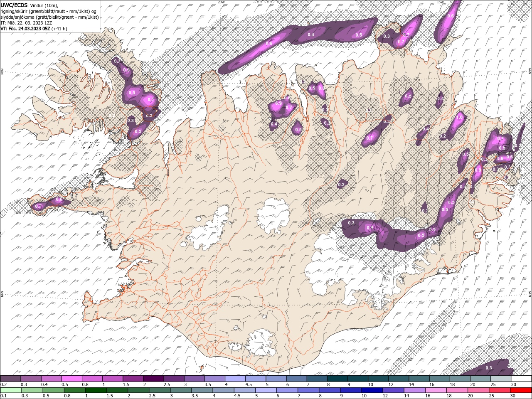
Task: Pick the dusty purple swatch above label 0.2
Action: [x=10, y=379]
